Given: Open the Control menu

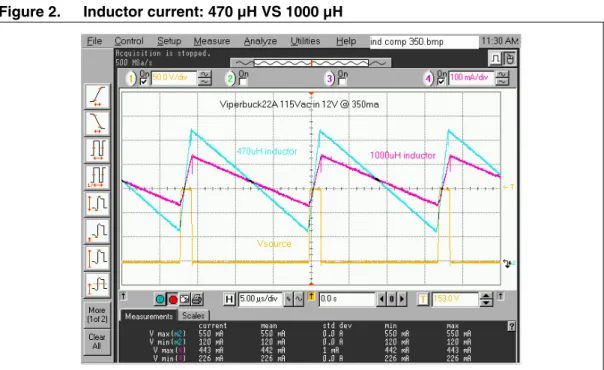Looking at the screenshot, I should [x=129, y=41].
